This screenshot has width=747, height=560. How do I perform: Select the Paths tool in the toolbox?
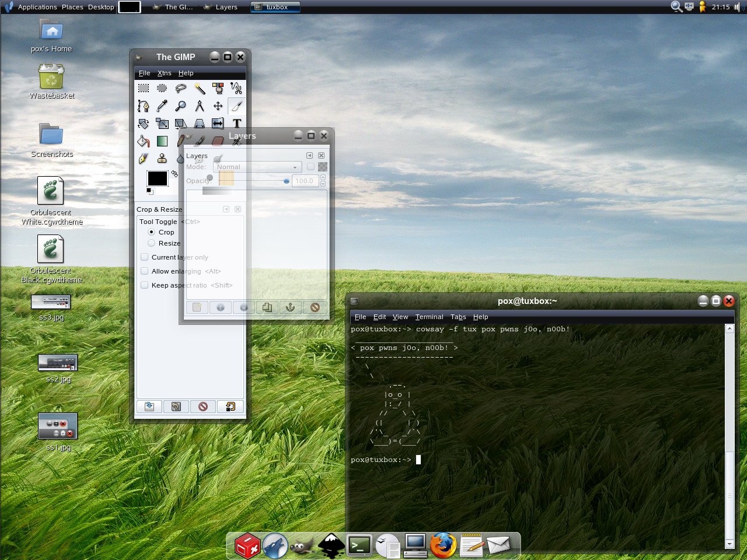pos(144,106)
